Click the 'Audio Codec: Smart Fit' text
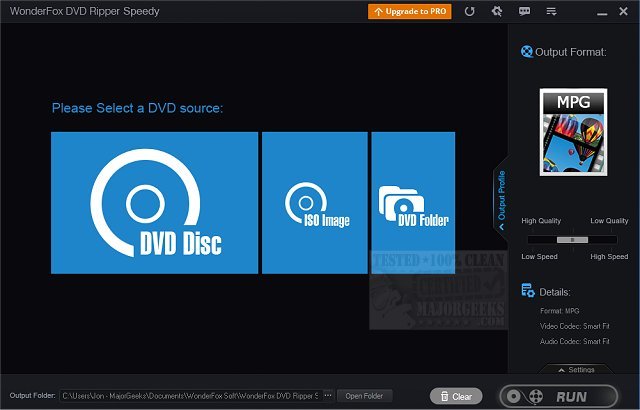Viewport: 640px width, 410px height. coord(575,341)
